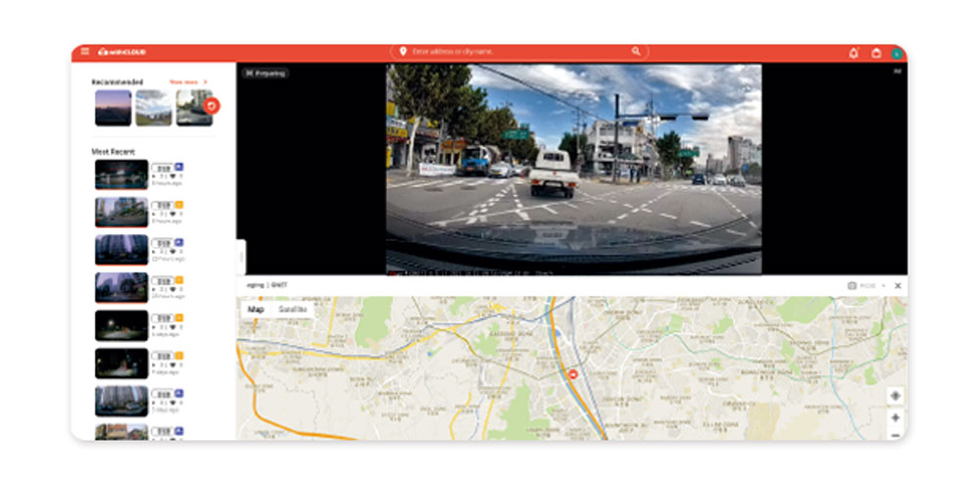Click the address search input field
980x483 pixels.
(x=519, y=52)
